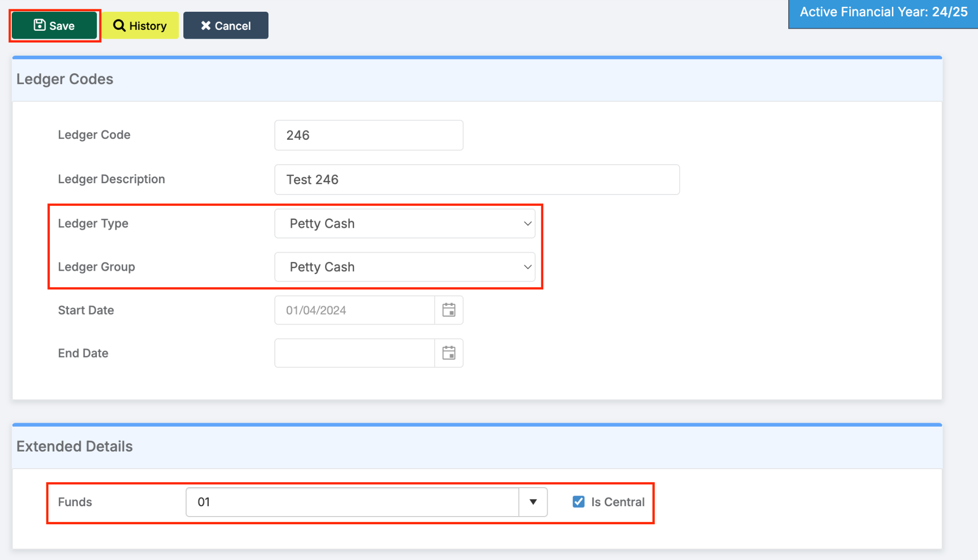The width and height of the screenshot is (978, 560).
Task: Click the Ledger Code label
Action: coord(94,135)
